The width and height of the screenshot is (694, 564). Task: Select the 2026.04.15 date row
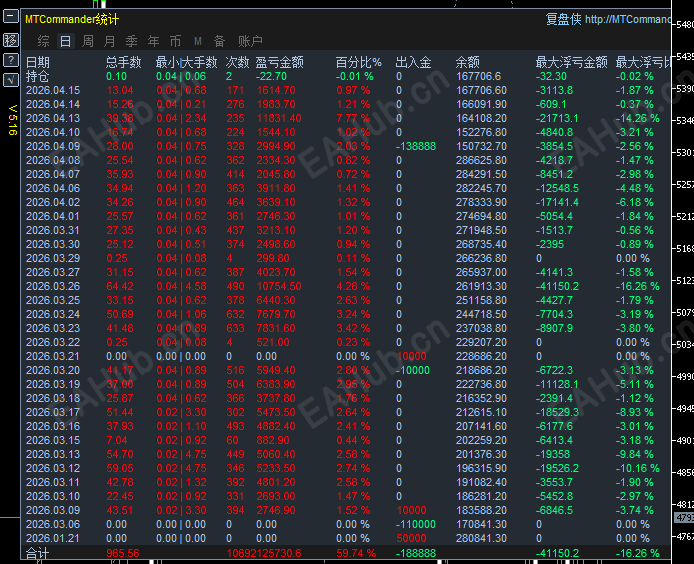[53, 90]
